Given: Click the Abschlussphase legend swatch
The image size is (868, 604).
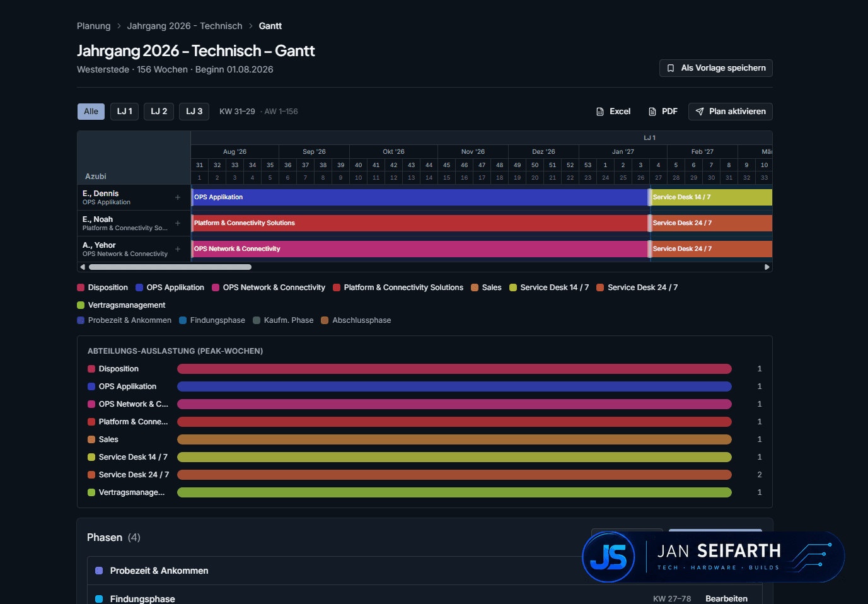Looking at the screenshot, I should coord(325,320).
